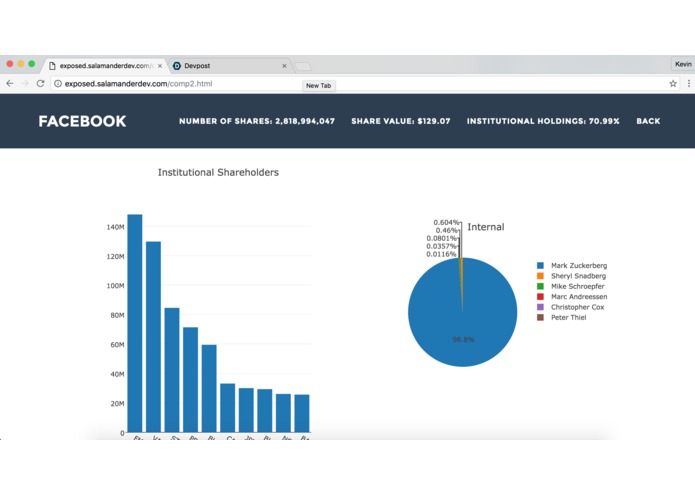Click the tallest bar in the bar chart
This screenshot has height=494, width=695.
click(x=135, y=323)
